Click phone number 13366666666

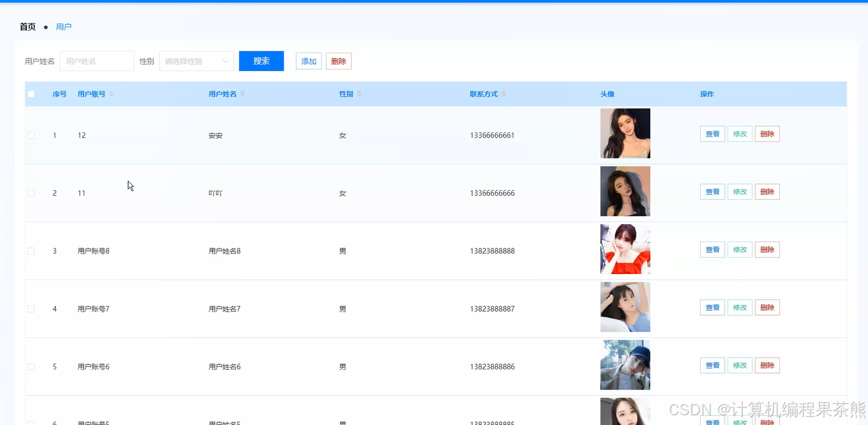click(x=492, y=193)
